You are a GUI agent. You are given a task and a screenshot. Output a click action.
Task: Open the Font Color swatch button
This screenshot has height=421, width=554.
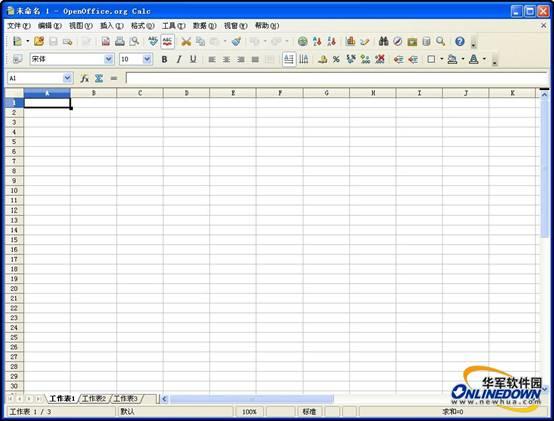coord(474,59)
